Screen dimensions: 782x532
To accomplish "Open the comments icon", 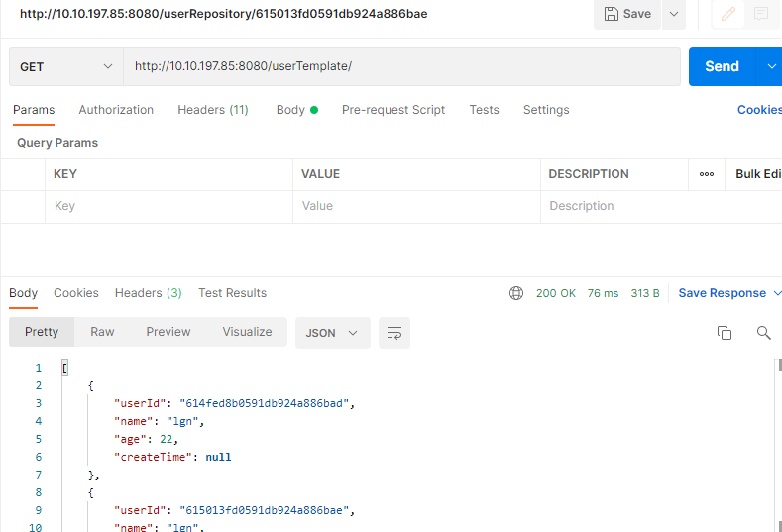I will coord(761,14).
